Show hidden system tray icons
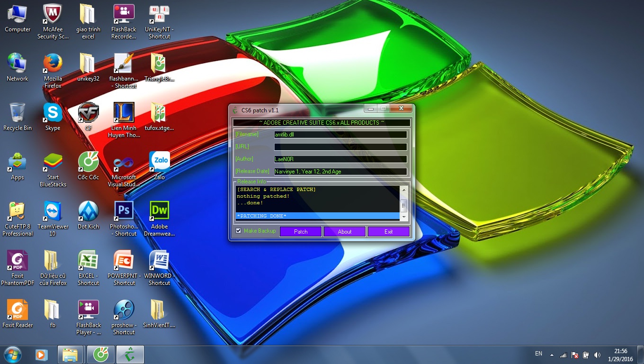The height and width of the screenshot is (364, 644). pyautogui.click(x=552, y=355)
